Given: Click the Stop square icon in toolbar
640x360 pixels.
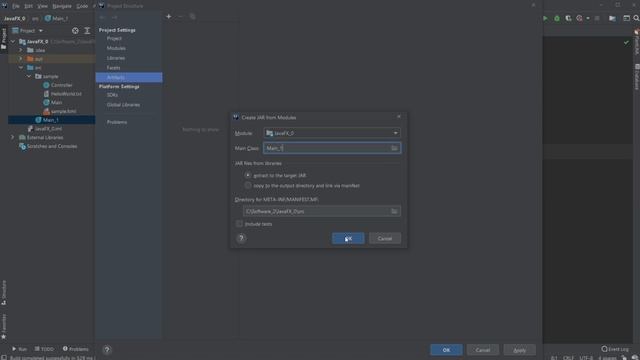Looking at the screenshot, I should coord(597,18).
